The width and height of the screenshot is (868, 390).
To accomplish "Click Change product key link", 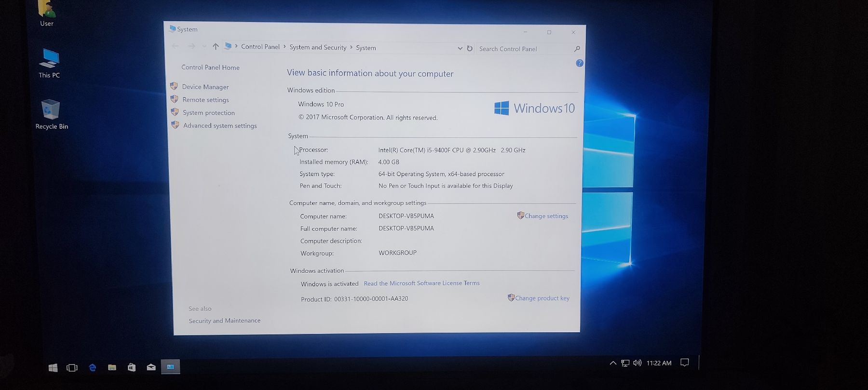I will click(x=542, y=298).
